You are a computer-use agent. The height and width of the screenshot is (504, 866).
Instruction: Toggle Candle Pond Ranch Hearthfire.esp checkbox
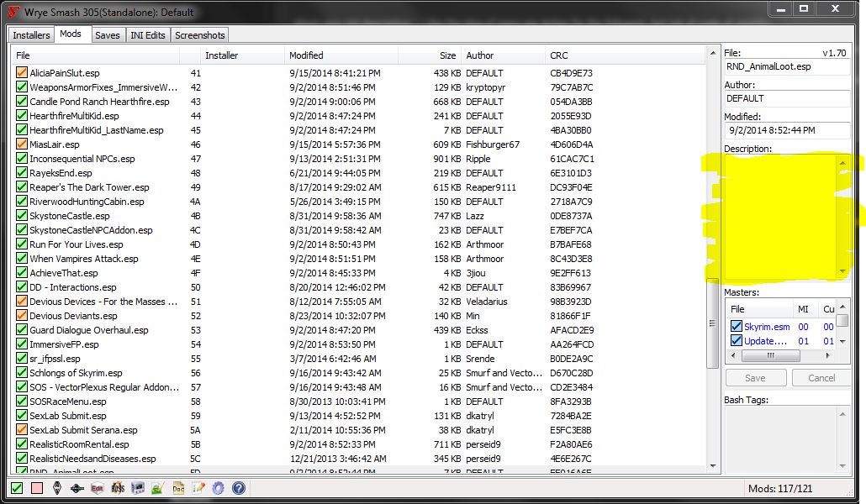click(22, 101)
